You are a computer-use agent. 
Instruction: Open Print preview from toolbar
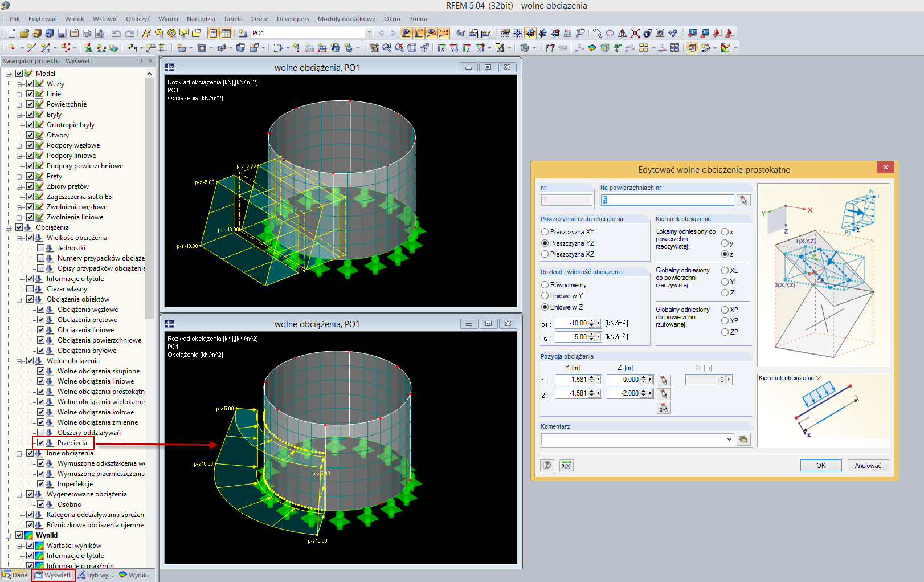coord(99,33)
